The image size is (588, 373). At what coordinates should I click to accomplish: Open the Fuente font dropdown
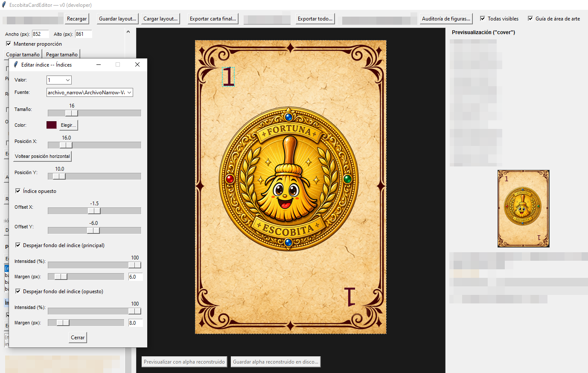(x=90, y=93)
